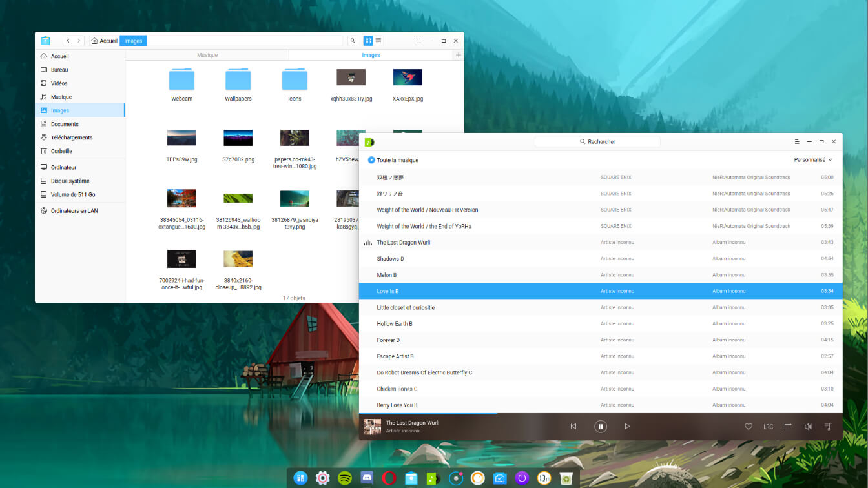Go forward in file manager
868x488 pixels.
coord(79,41)
